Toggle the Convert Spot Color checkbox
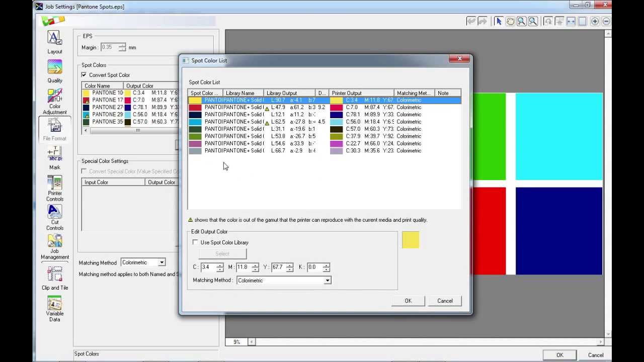 (84, 75)
